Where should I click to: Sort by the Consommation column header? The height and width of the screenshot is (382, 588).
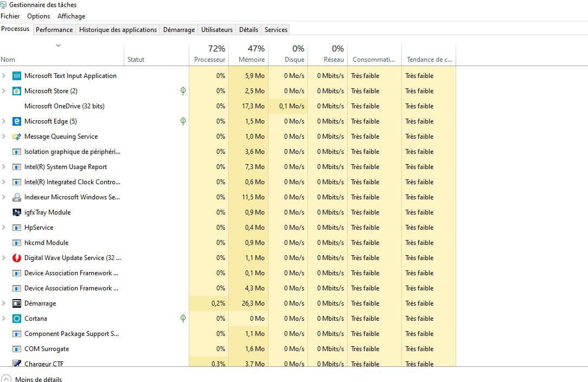(375, 55)
